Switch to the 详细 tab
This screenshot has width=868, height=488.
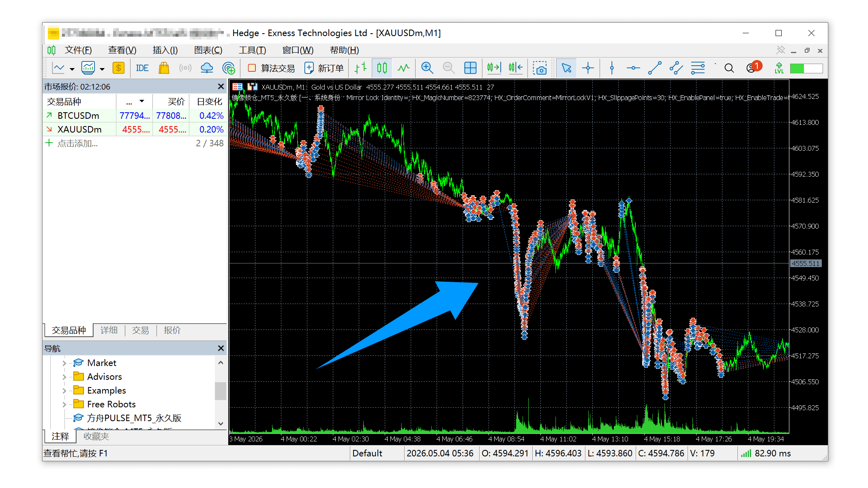[109, 330]
